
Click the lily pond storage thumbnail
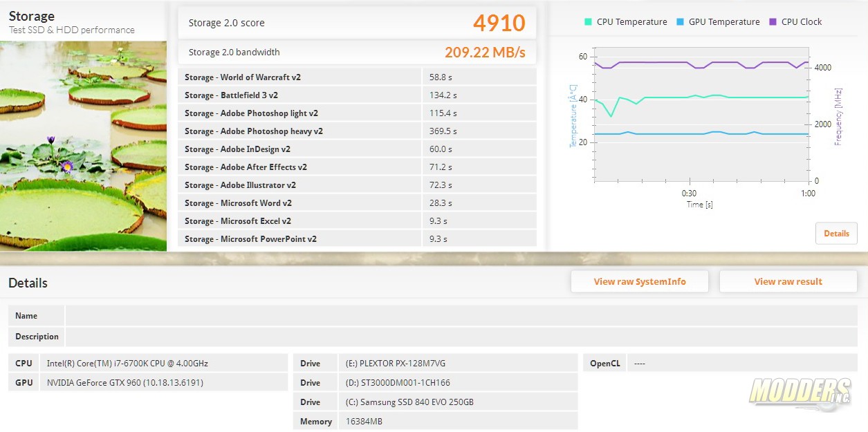pos(83,146)
